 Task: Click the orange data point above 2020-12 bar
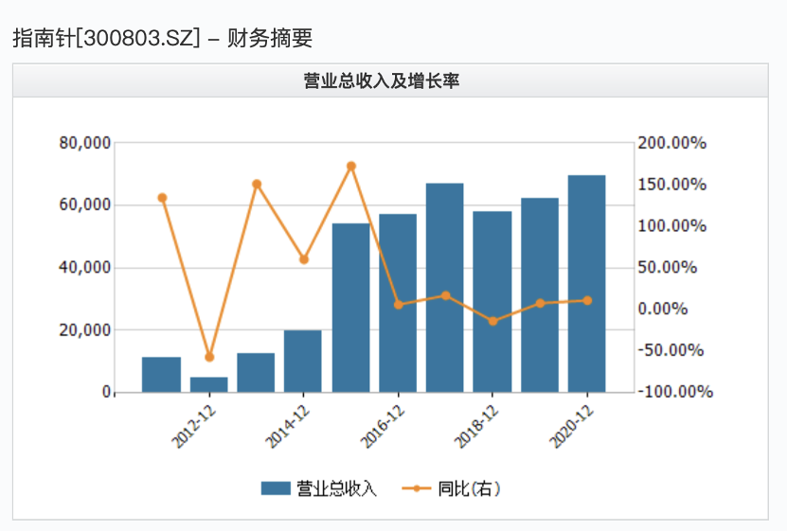click(x=587, y=300)
